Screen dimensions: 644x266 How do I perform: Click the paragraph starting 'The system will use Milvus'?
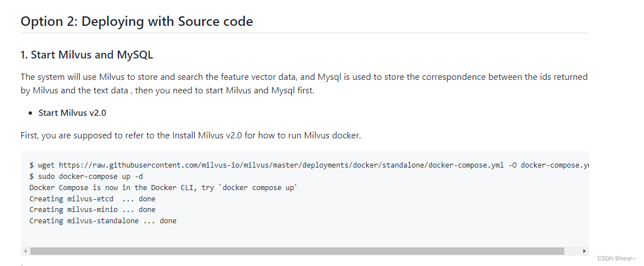tap(304, 83)
